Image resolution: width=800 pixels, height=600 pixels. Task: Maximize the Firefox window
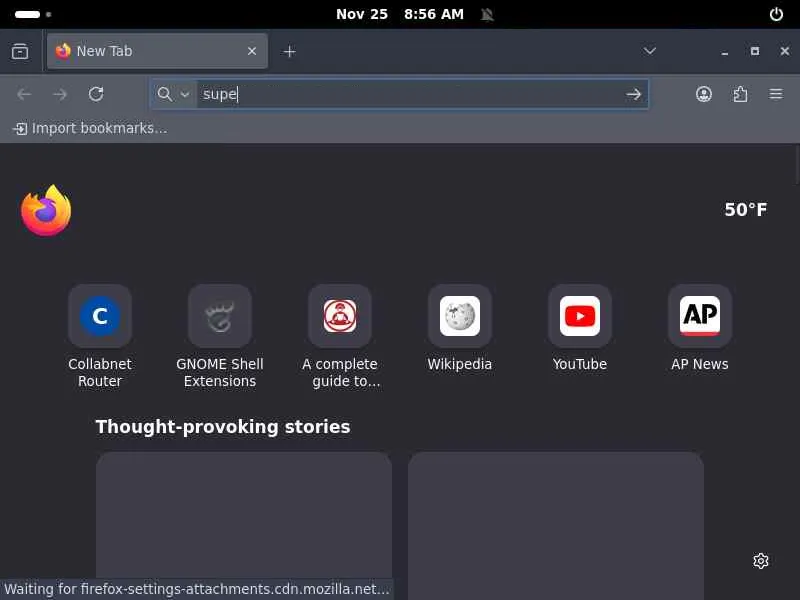click(755, 51)
